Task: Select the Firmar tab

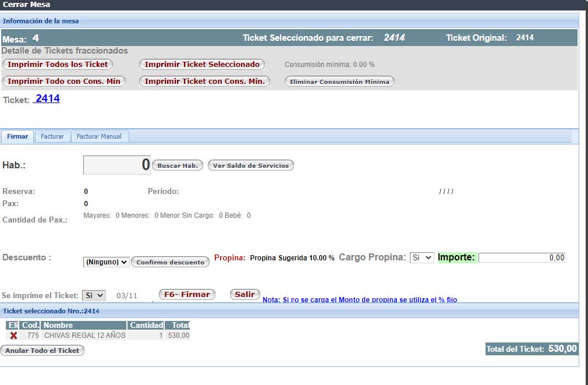Action: [17, 136]
